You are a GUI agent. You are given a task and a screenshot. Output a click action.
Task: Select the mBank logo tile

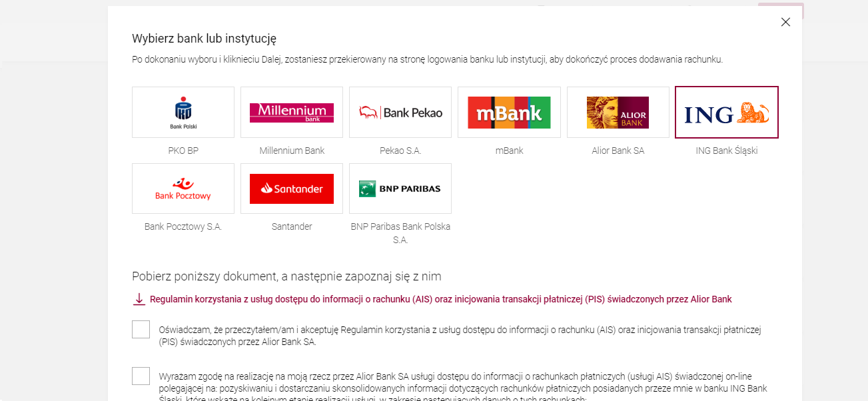(x=509, y=112)
